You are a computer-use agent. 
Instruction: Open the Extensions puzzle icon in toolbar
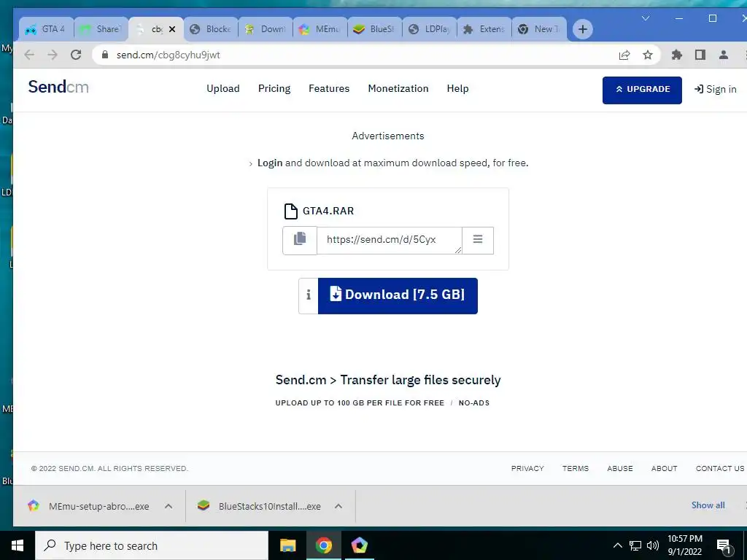click(676, 55)
